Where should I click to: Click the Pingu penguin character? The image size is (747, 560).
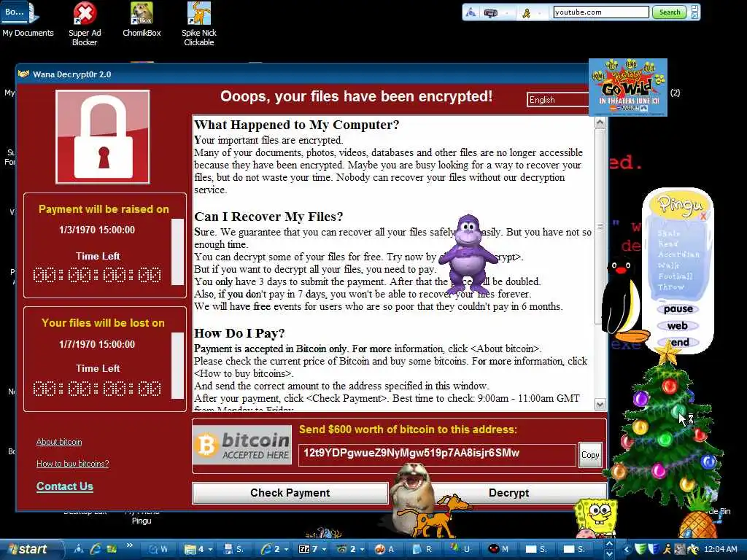click(624, 298)
